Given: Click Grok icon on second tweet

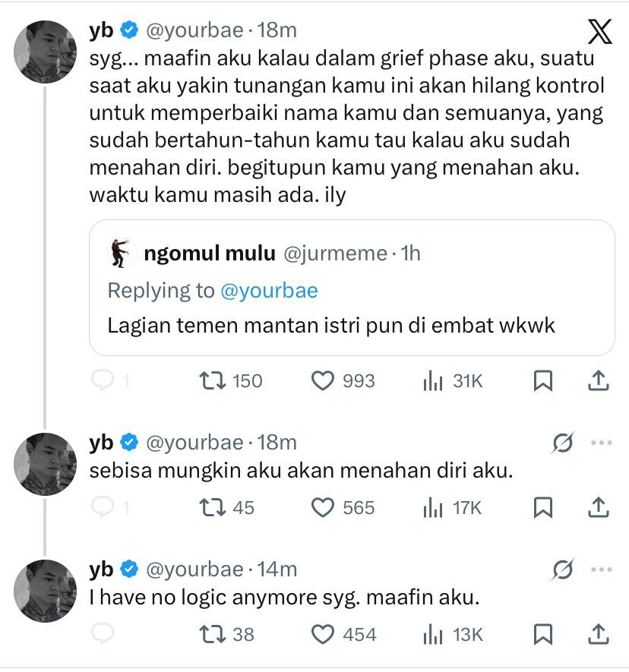Looking at the screenshot, I should 563,443.
